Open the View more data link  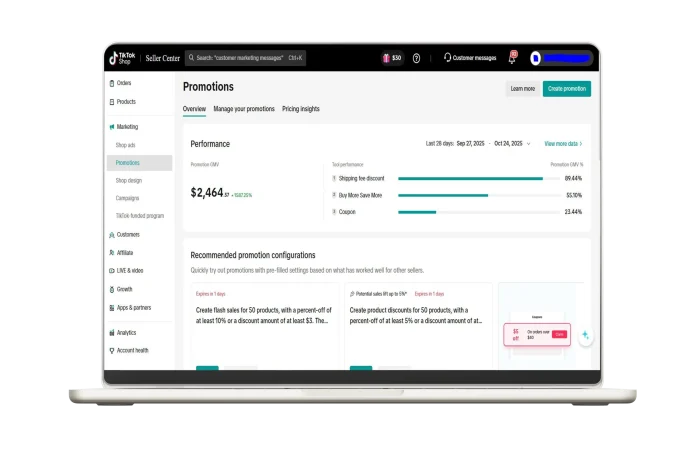click(x=563, y=144)
